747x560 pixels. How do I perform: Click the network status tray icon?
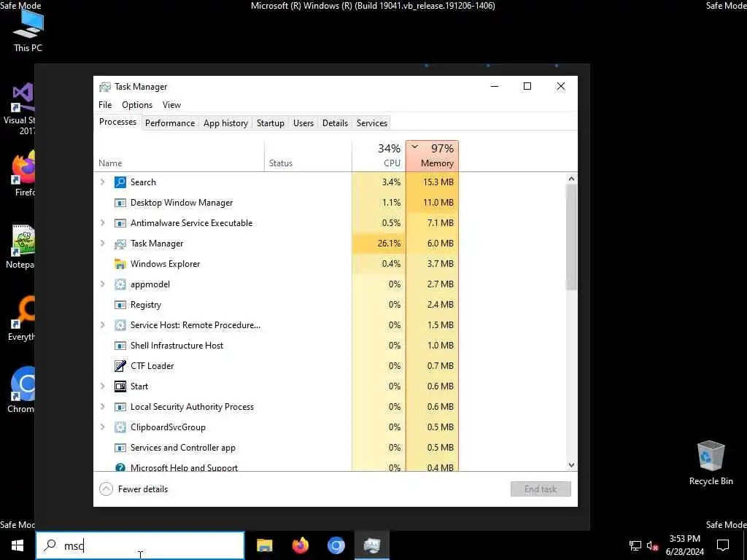(x=635, y=545)
